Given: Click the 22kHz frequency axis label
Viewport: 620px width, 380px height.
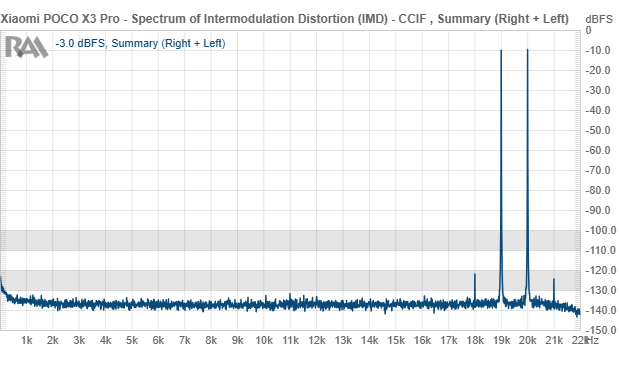Looking at the screenshot, I should point(585,340).
